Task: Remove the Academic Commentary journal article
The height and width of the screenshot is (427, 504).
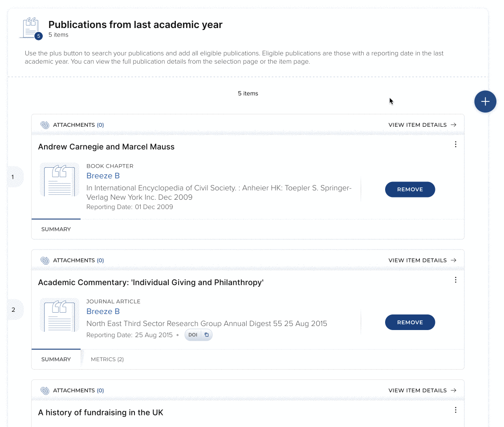Action: point(410,322)
